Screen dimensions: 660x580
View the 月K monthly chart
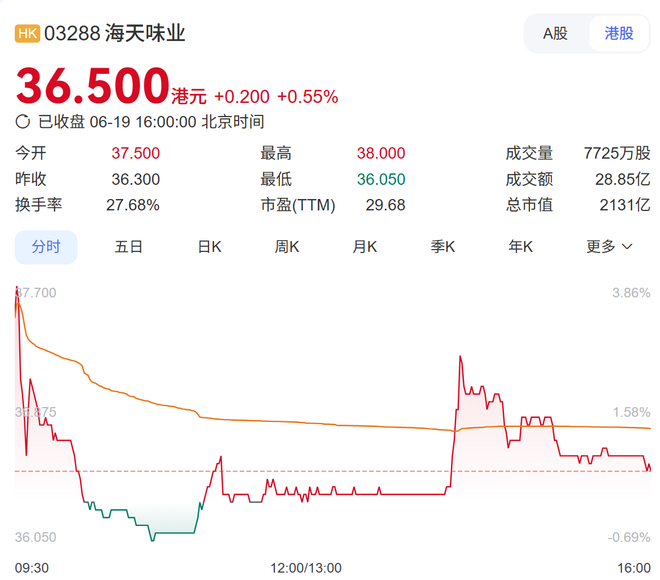click(x=365, y=246)
